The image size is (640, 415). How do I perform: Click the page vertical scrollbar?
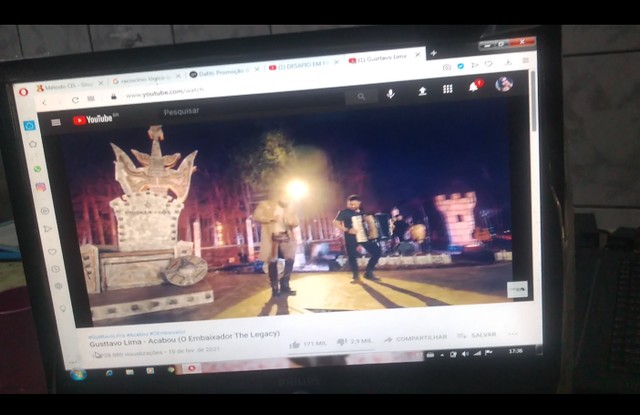[x=533, y=102]
